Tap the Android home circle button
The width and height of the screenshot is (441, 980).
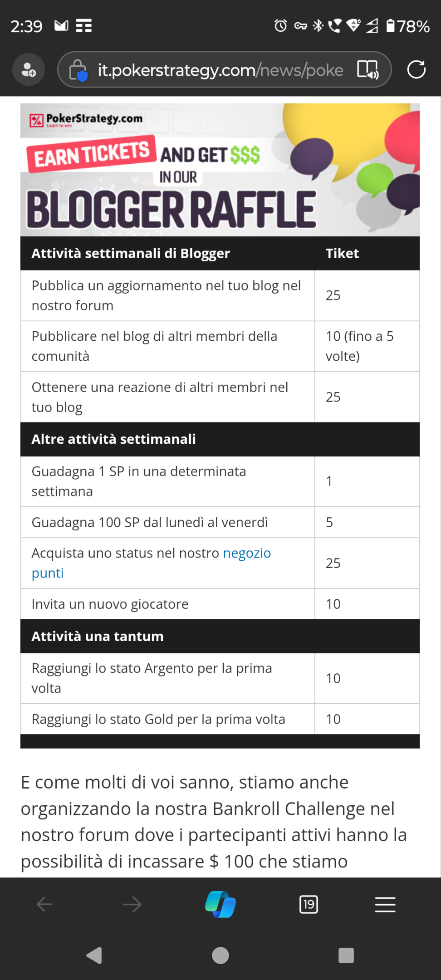pos(220,955)
